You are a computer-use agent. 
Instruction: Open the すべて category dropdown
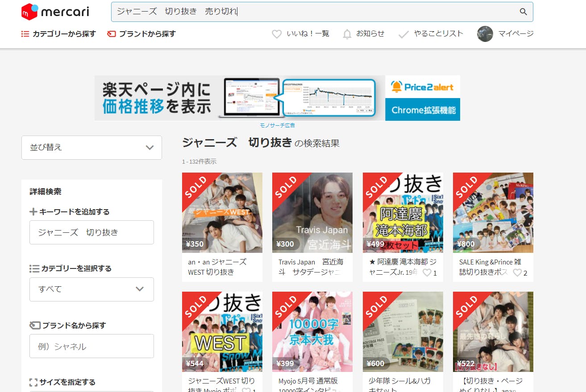pos(91,289)
